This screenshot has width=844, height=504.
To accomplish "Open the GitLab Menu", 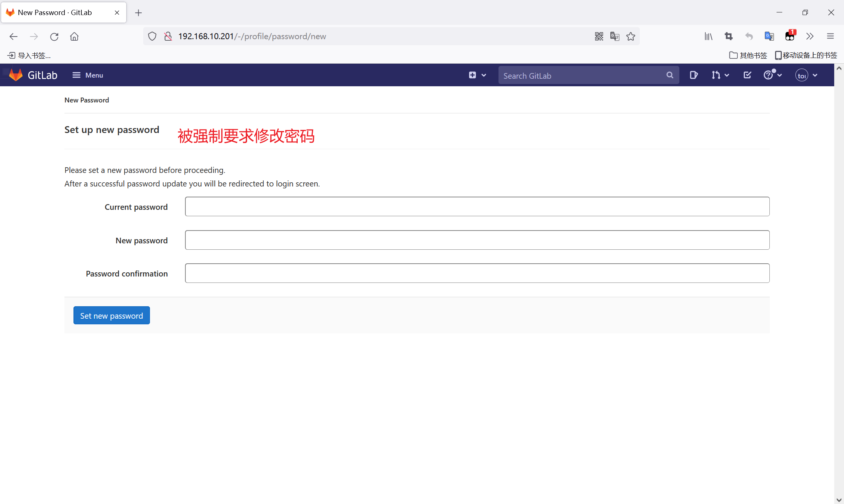I will (88, 75).
